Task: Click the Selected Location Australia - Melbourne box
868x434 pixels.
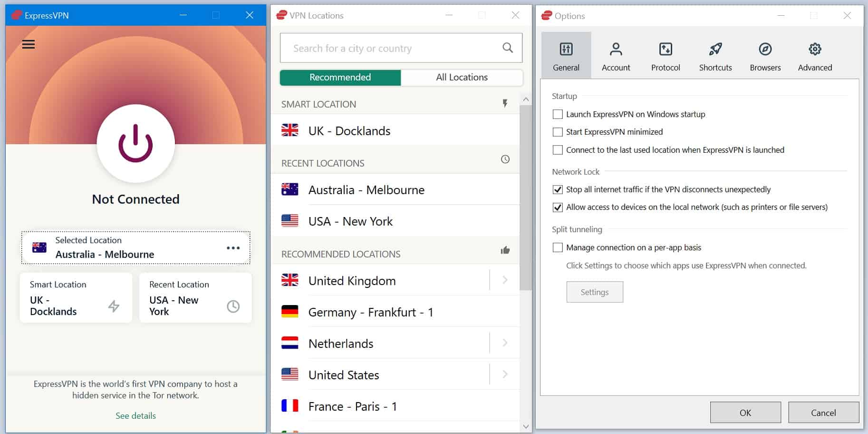Action: pyautogui.click(x=135, y=247)
